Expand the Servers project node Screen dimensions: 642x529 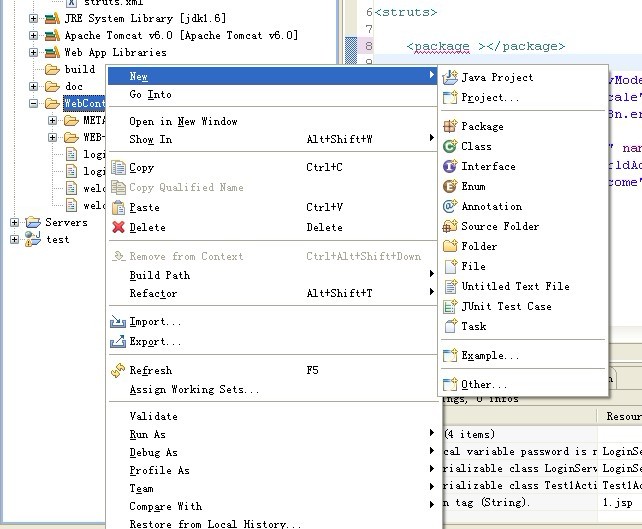tap(14, 222)
